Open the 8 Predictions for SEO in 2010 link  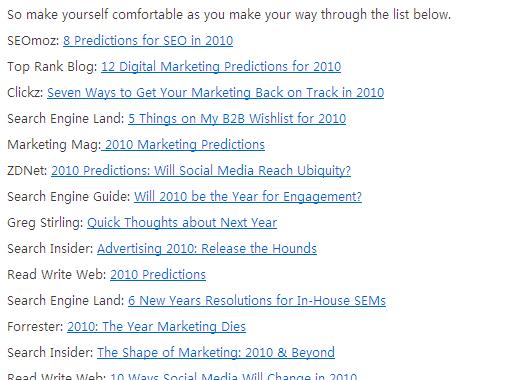148,41
